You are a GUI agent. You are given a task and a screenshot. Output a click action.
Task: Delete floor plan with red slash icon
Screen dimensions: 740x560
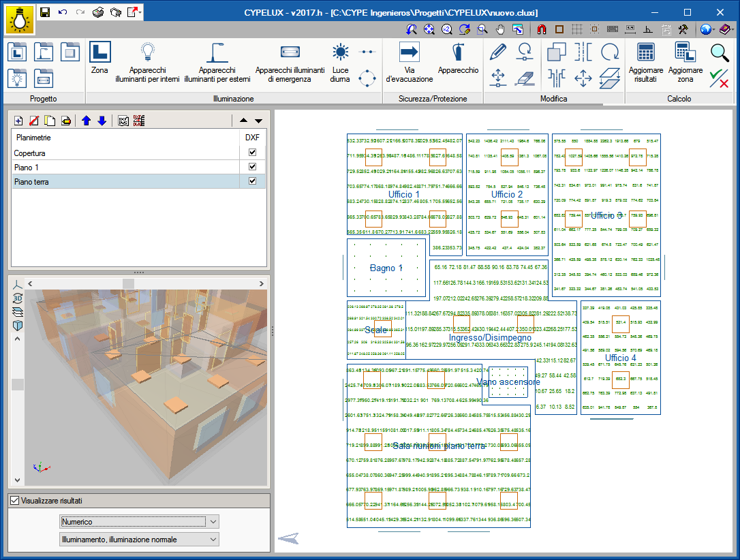pyautogui.click(x=34, y=121)
